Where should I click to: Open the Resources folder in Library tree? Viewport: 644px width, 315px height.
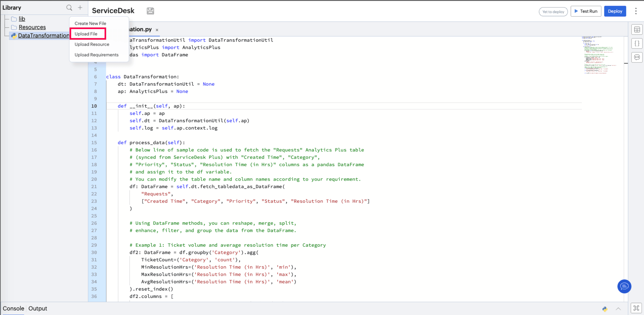coord(32,27)
